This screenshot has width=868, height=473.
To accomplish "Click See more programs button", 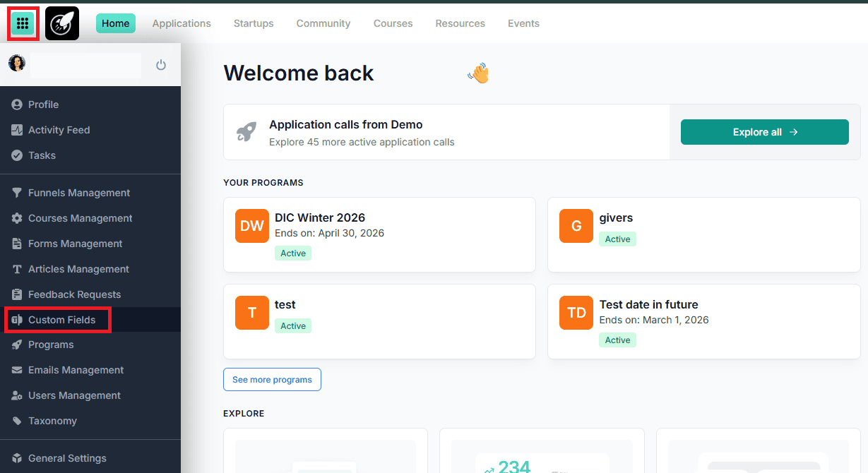I will click(x=272, y=380).
